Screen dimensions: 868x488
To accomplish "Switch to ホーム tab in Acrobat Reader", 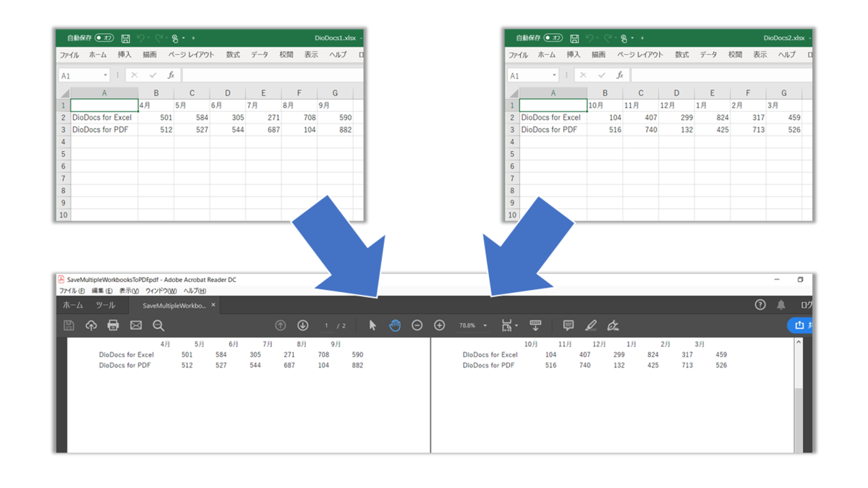I will click(73, 305).
